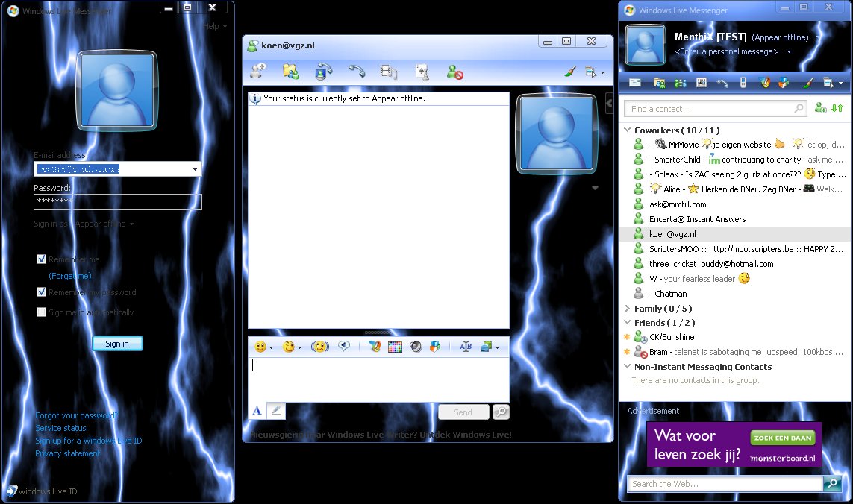Click the display picture in the sign-in window
The width and height of the screenshot is (853, 504).
[x=117, y=90]
